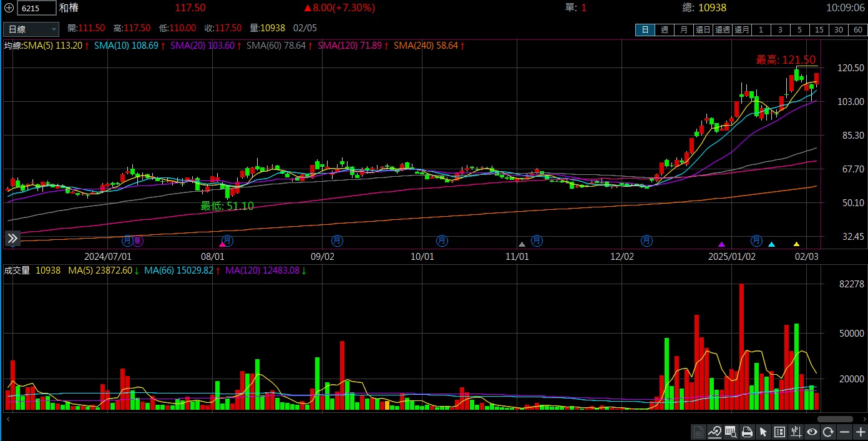Click the circled plus add-stock icon
Image resolution: width=868 pixels, height=441 pixels.
click(9, 8)
